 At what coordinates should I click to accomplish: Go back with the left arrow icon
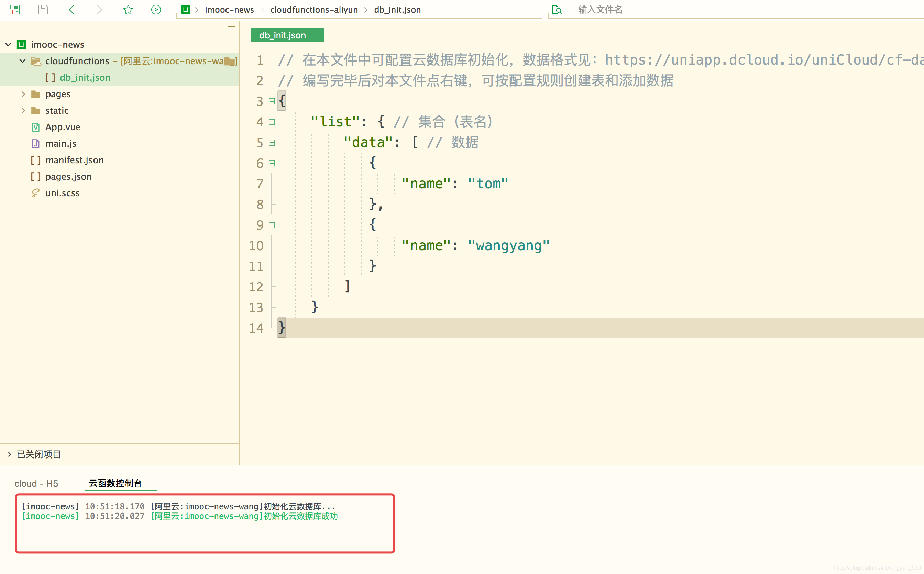(x=71, y=10)
